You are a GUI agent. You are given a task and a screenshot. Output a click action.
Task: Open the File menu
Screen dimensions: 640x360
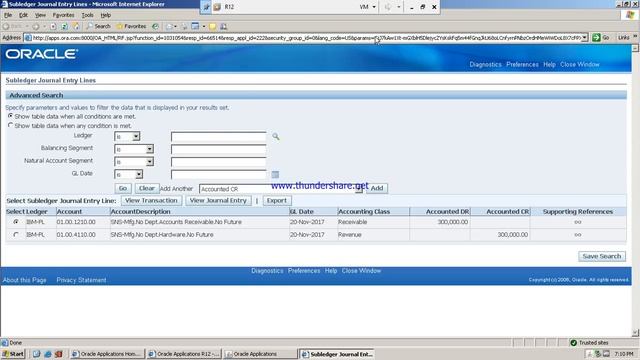(8, 15)
